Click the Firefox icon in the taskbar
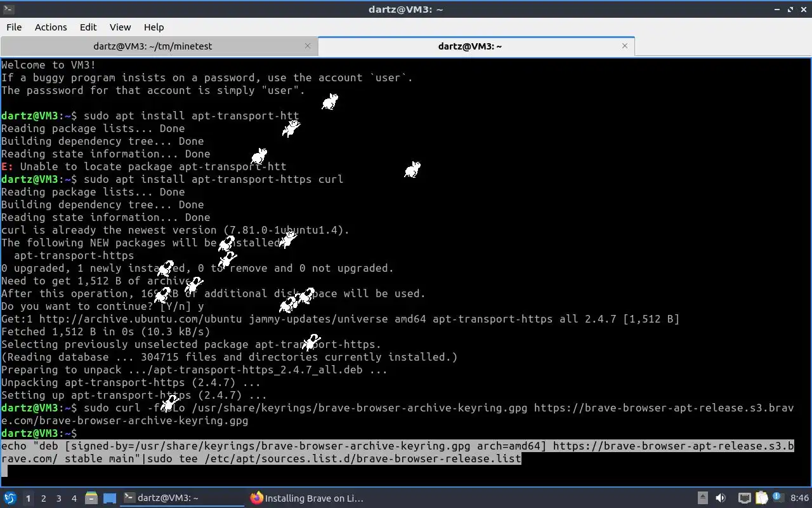The width and height of the screenshot is (812, 508). (x=256, y=498)
